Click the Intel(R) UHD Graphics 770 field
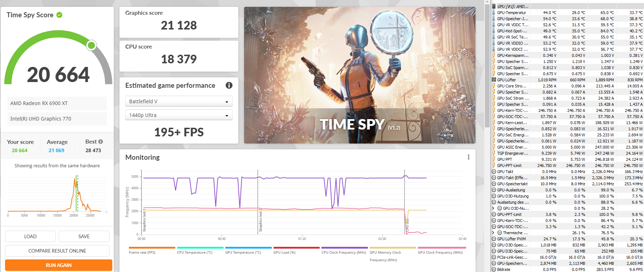 pos(57,119)
